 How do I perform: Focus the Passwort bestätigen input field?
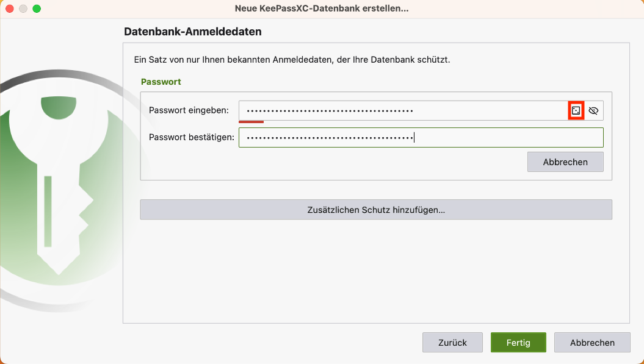(421, 137)
